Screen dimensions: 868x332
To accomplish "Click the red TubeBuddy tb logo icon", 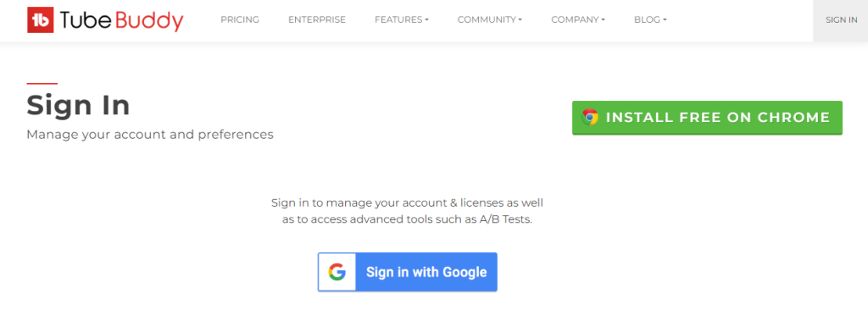I will click(40, 20).
